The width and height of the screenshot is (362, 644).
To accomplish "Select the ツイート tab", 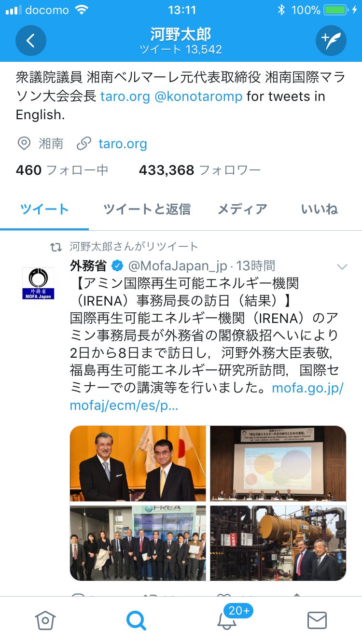I will (44, 209).
